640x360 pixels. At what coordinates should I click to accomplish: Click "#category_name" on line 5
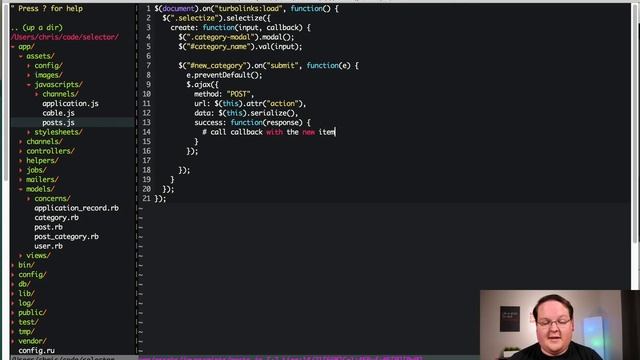click(219, 47)
